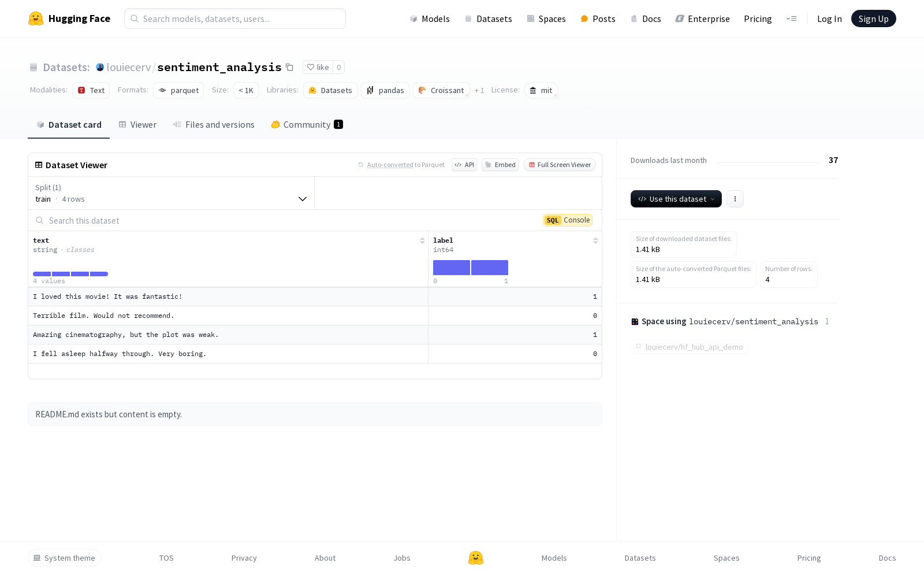Open Posts in top navigation
This screenshot has height=578, width=924.
598,18
